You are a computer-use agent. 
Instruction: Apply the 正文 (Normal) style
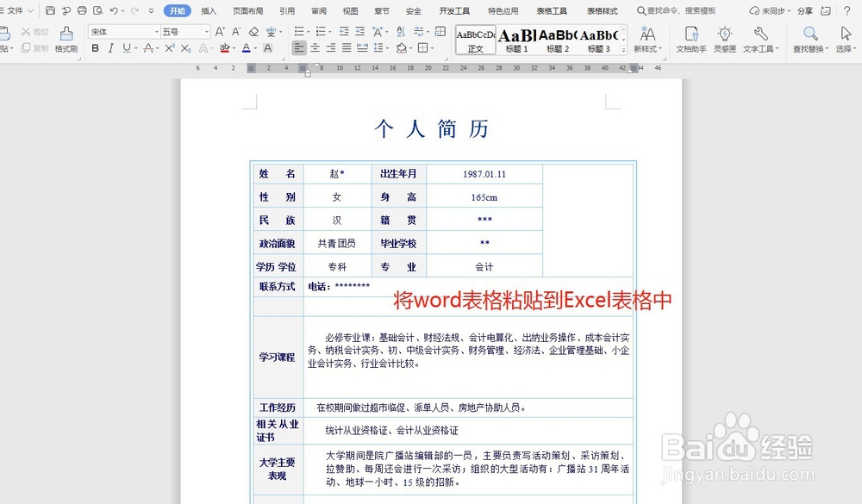pyautogui.click(x=476, y=40)
